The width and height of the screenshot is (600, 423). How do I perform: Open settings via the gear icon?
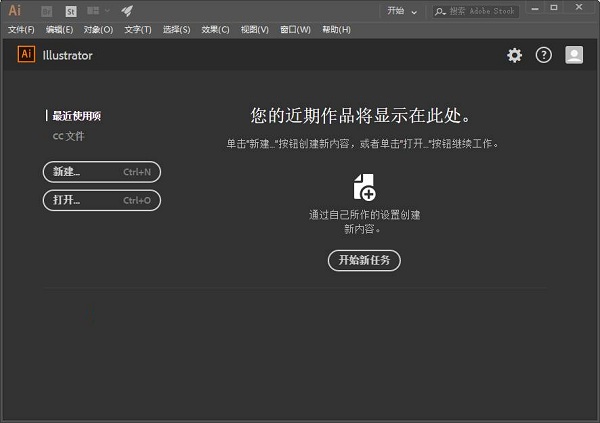coord(514,56)
